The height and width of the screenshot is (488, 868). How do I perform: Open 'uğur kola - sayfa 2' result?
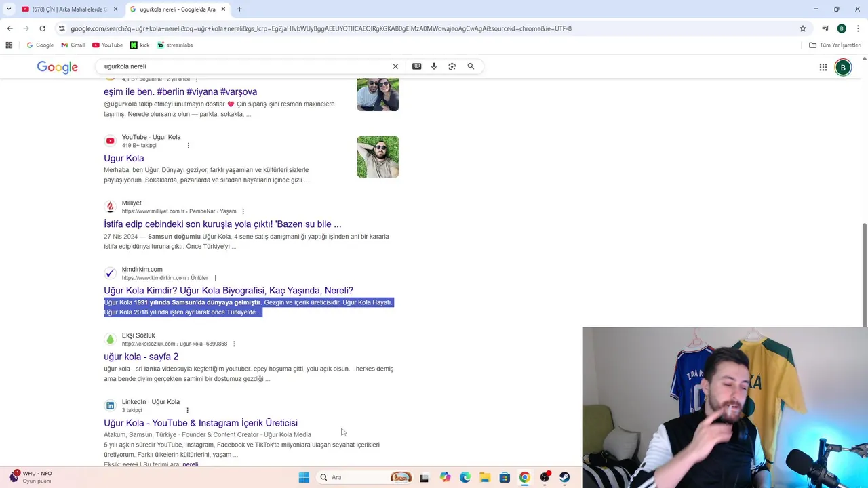pyautogui.click(x=141, y=357)
